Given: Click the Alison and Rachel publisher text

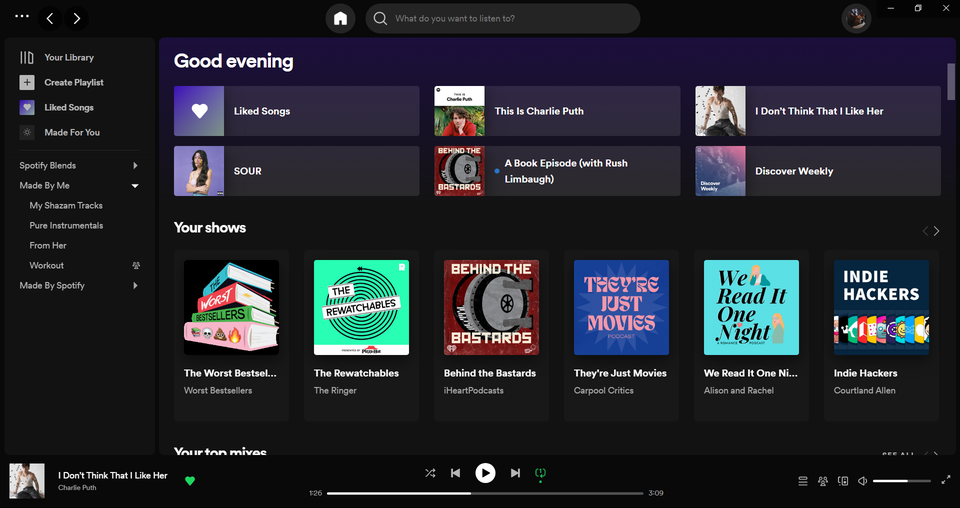Looking at the screenshot, I should coord(739,390).
